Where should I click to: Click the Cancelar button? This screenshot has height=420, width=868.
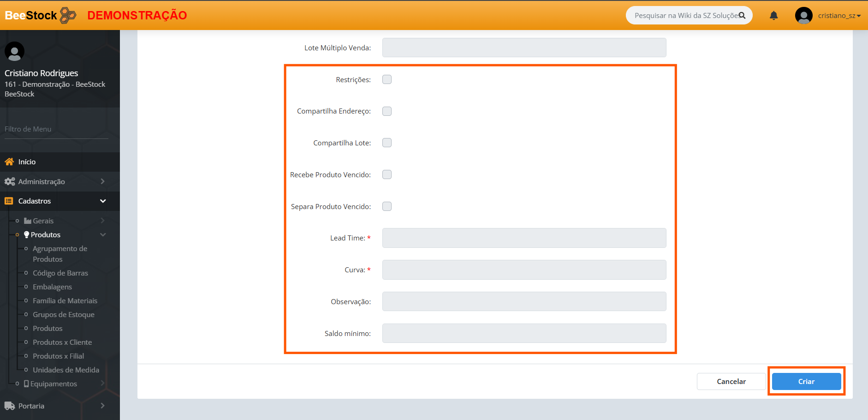click(731, 381)
